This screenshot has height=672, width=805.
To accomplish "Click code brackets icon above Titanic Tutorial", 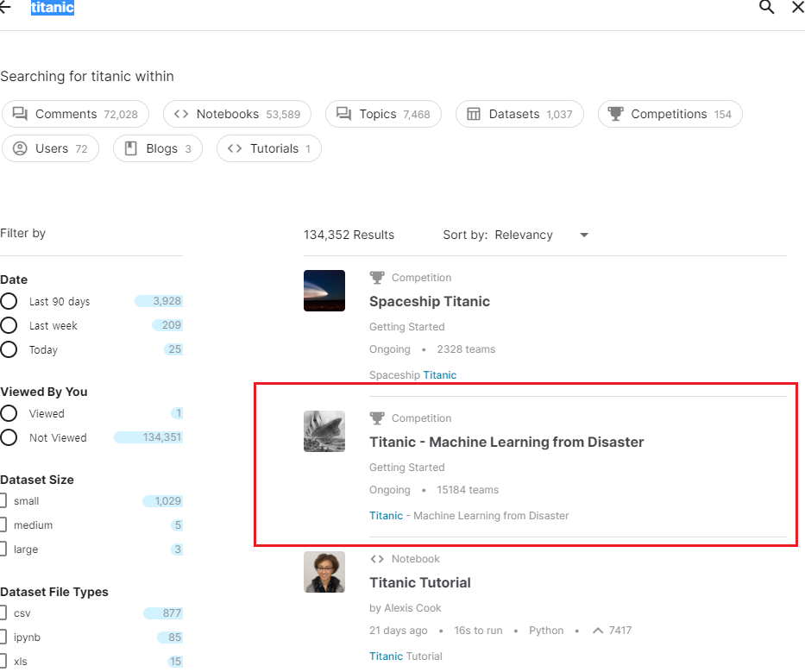I will 377,559.
